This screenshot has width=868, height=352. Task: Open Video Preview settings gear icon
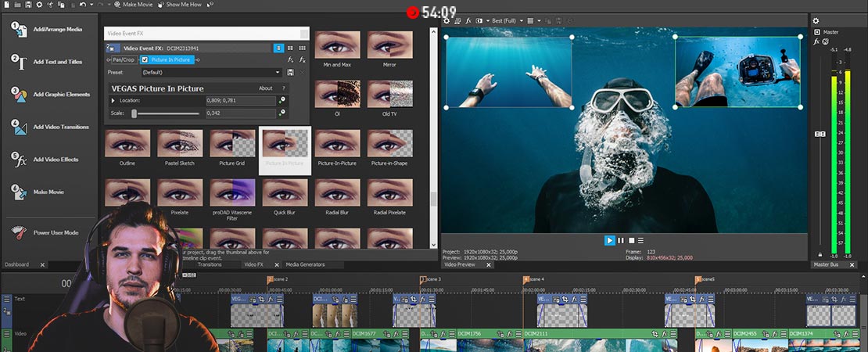pos(447,20)
